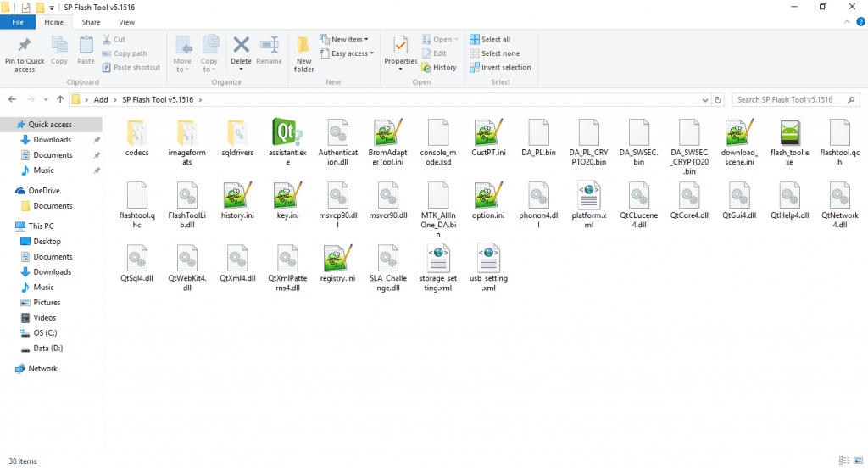Open the imageformats folder
Screen dimensions: 868x469
[x=187, y=133]
